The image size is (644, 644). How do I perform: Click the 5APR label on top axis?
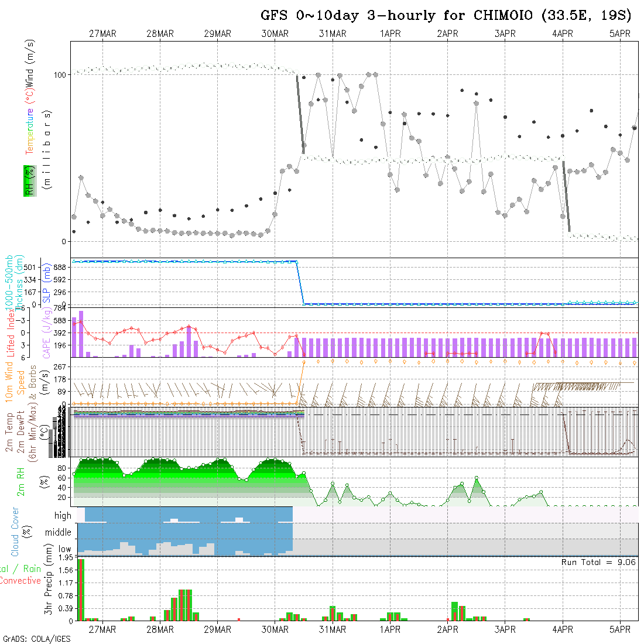[620, 34]
